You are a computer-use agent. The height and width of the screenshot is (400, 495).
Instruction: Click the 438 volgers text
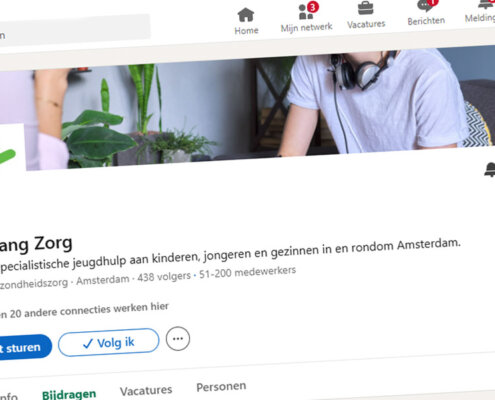[164, 276]
